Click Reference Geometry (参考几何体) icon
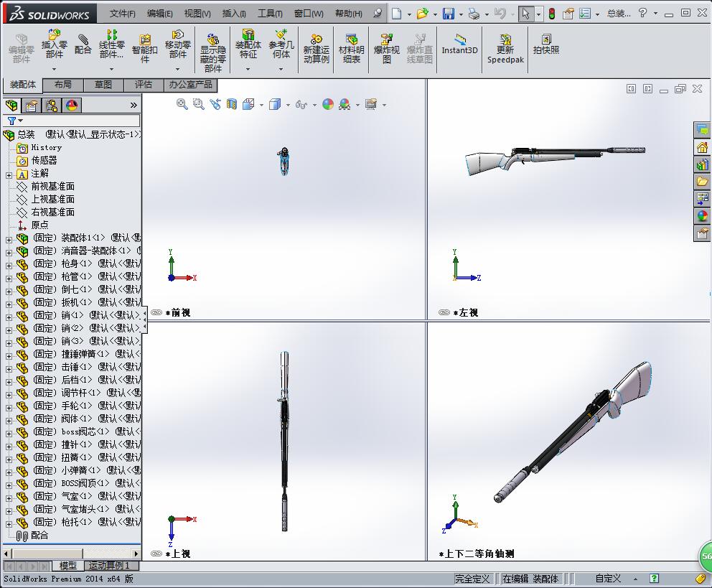Screen dimensions: 712x588 281,44
